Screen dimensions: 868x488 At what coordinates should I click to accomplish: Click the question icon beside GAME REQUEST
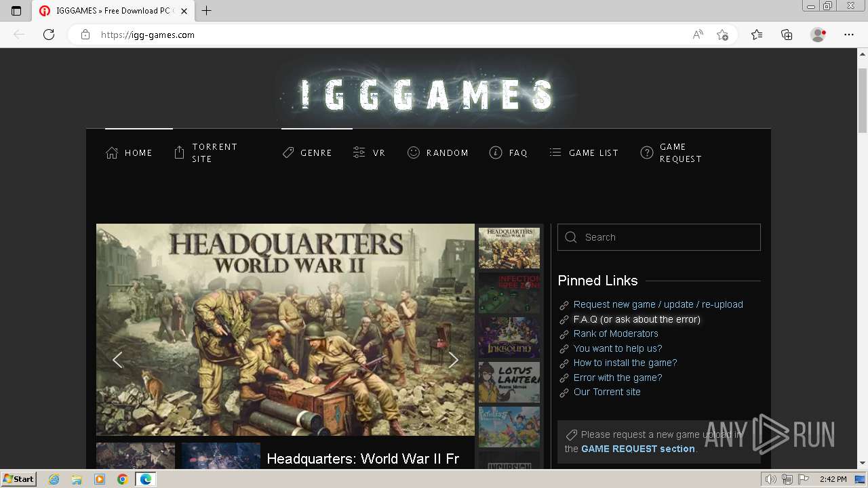(647, 153)
